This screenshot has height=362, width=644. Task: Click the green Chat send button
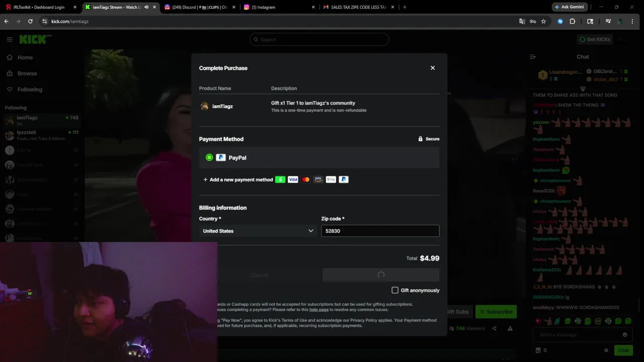(623, 350)
